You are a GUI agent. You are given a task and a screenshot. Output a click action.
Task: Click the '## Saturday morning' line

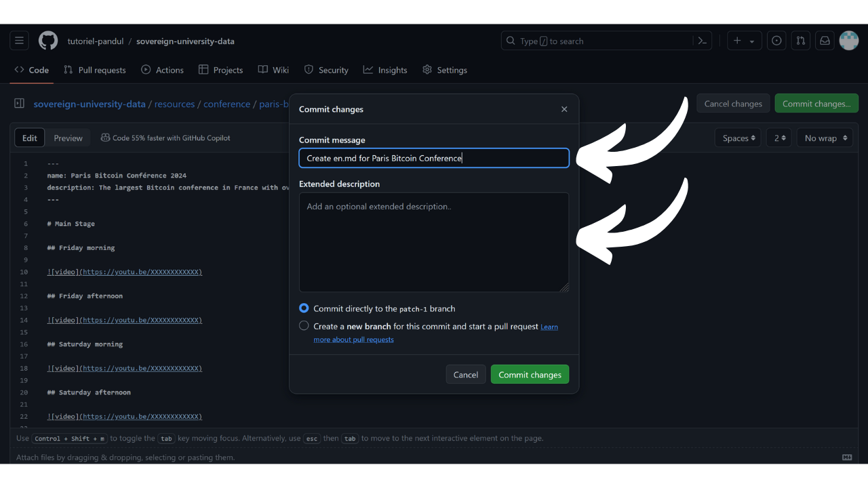coord(85,344)
